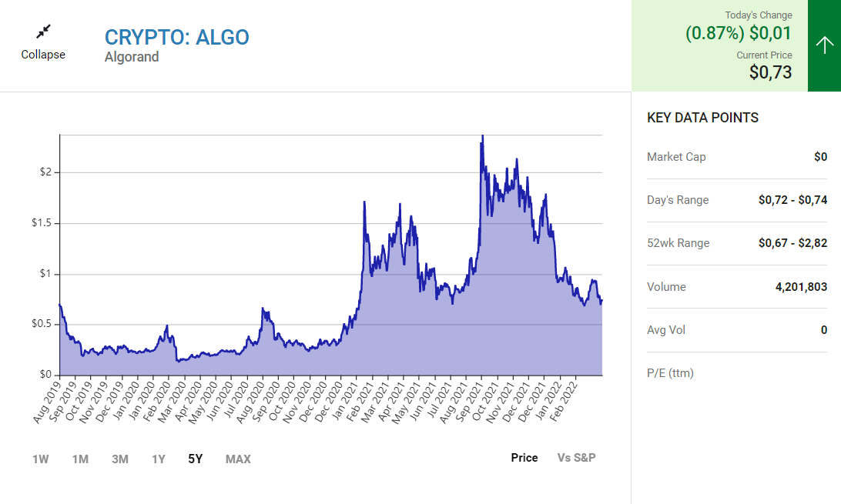Click the Market Cap label
The width and height of the screenshot is (841, 504).
tap(676, 157)
